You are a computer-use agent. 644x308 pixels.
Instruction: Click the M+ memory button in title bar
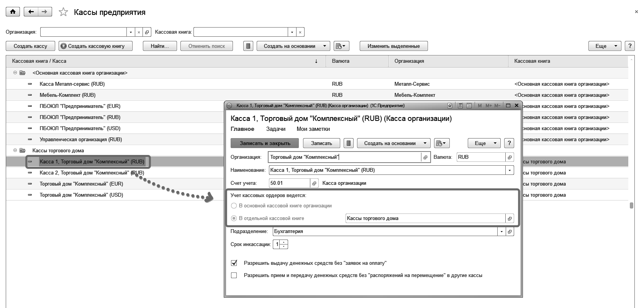click(488, 106)
